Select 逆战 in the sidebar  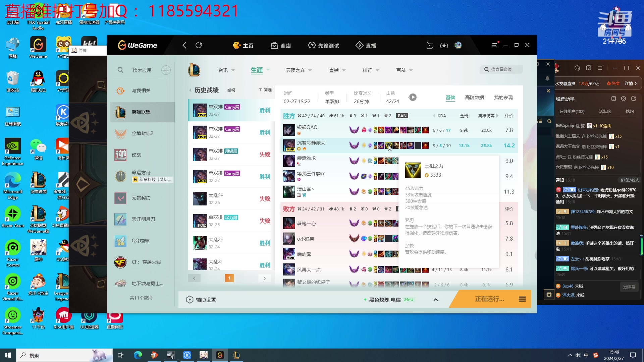(x=143, y=155)
